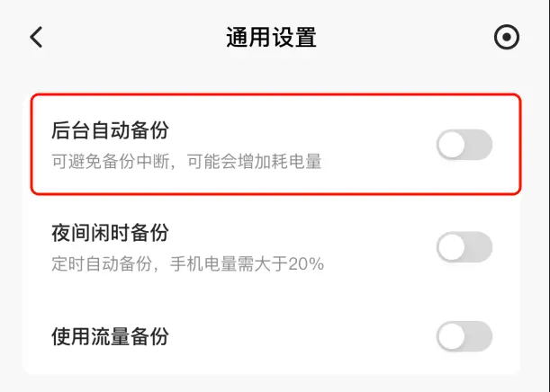The image size is (550, 392).
Task: Go back using the left arrow
Action: click(36, 37)
